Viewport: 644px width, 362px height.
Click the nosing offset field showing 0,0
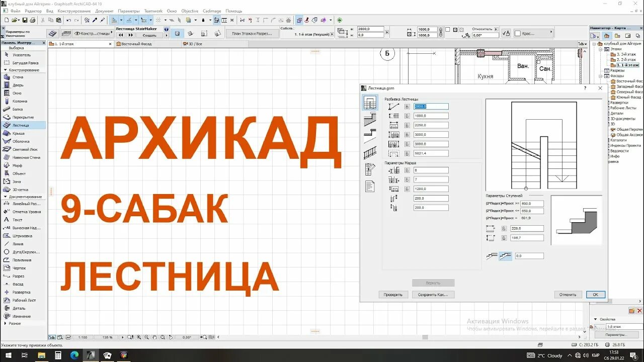[x=529, y=256]
